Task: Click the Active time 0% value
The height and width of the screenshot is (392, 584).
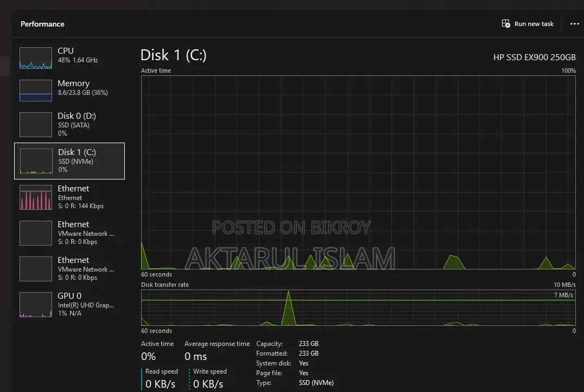Action: coord(148,357)
